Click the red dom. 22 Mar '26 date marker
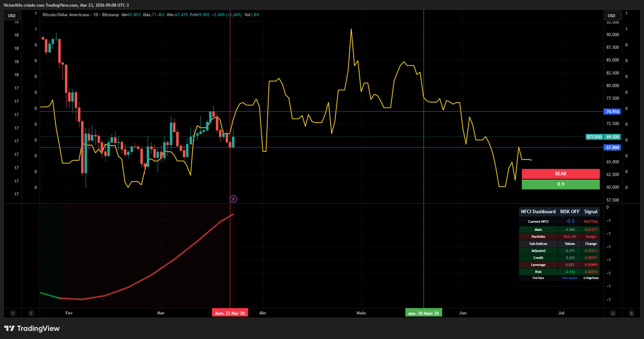 pyautogui.click(x=230, y=313)
